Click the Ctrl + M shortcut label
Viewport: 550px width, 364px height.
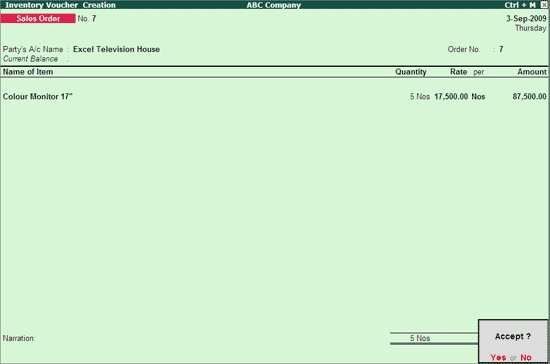[x=520, y=5]
